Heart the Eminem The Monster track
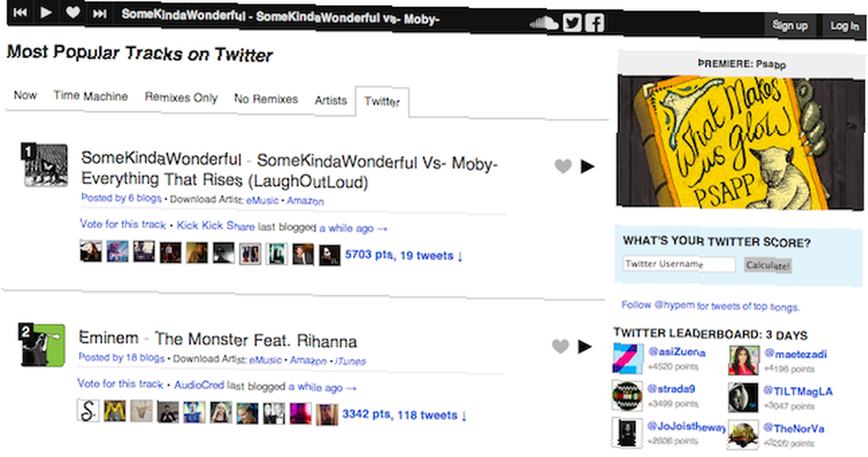Image resolution: width=868 pixels, height=457 pixels. click(x=560, y=346)
